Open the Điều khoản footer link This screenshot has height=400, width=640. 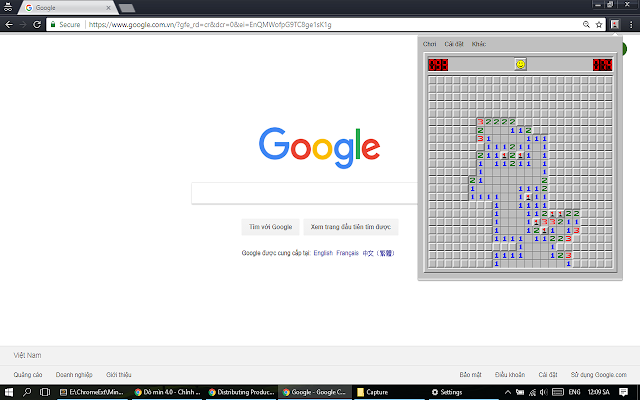(510, 375)
